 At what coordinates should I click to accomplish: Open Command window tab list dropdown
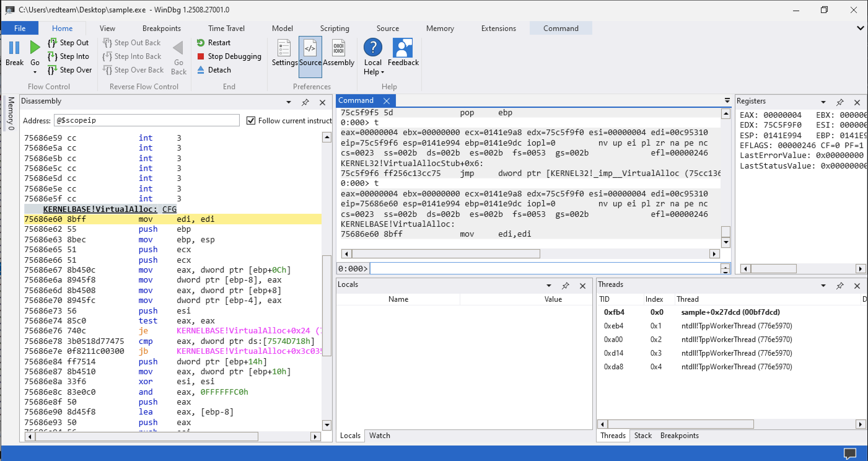click(x=727, y=100)
